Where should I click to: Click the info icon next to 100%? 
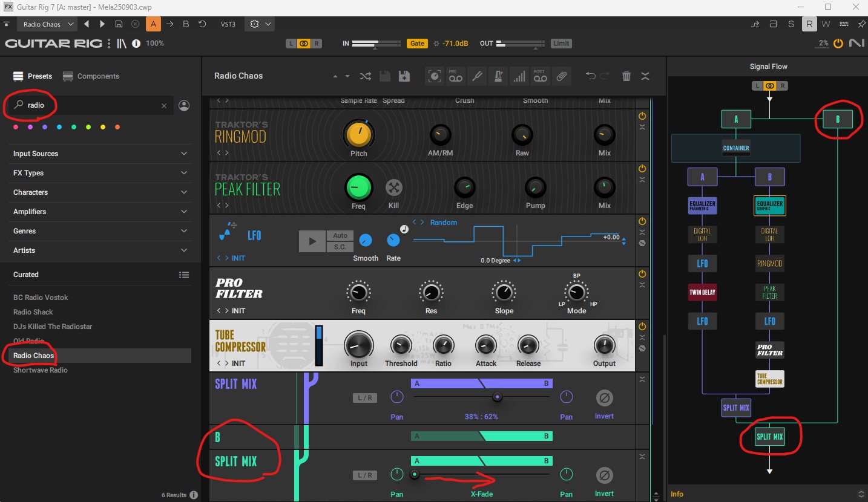136,44
